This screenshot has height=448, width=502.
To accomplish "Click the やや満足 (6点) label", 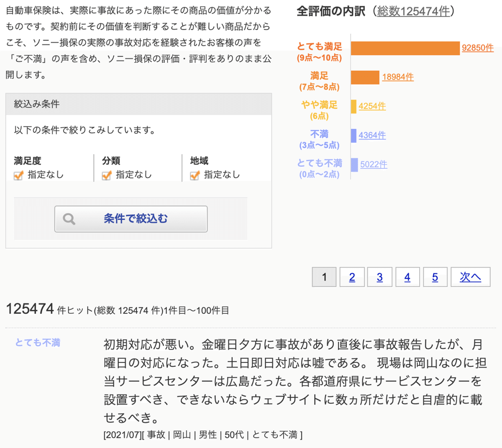I will click(320, 110).
